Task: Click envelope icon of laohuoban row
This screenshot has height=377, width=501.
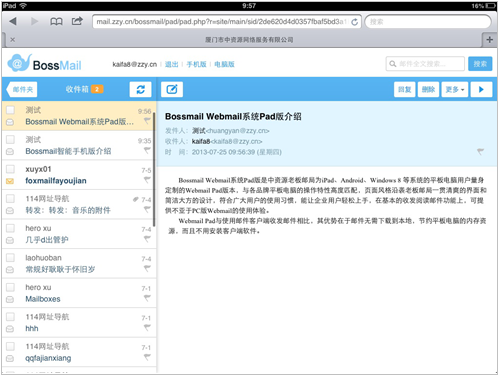Action: coord(10,270)
